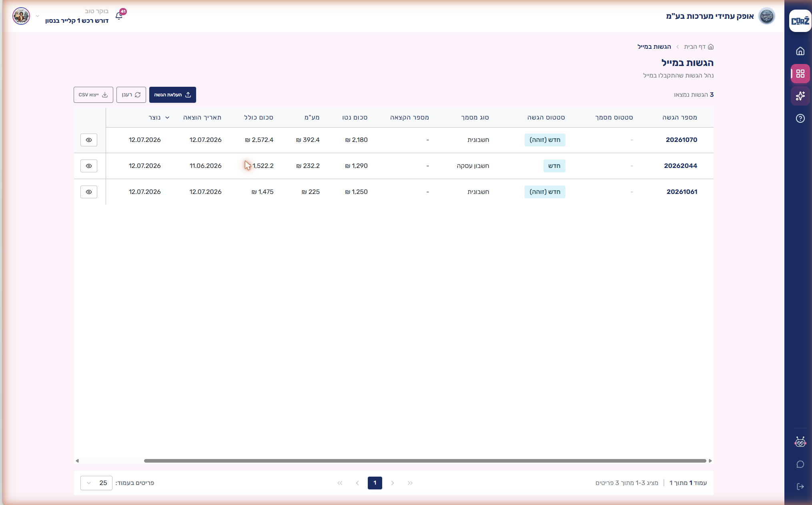Click the רענן refresh button
Screen dimensions: 812x505
click(x=131, y=95)
